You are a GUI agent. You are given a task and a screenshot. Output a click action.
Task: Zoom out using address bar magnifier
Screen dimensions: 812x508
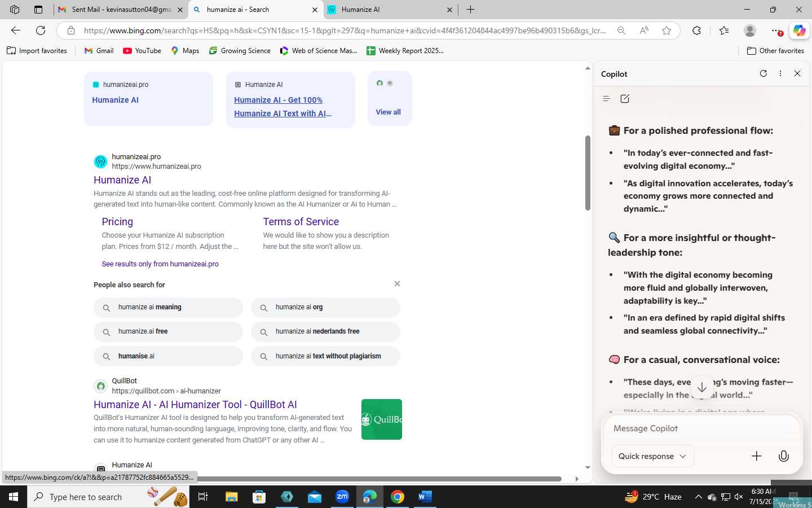pos(621,30)
